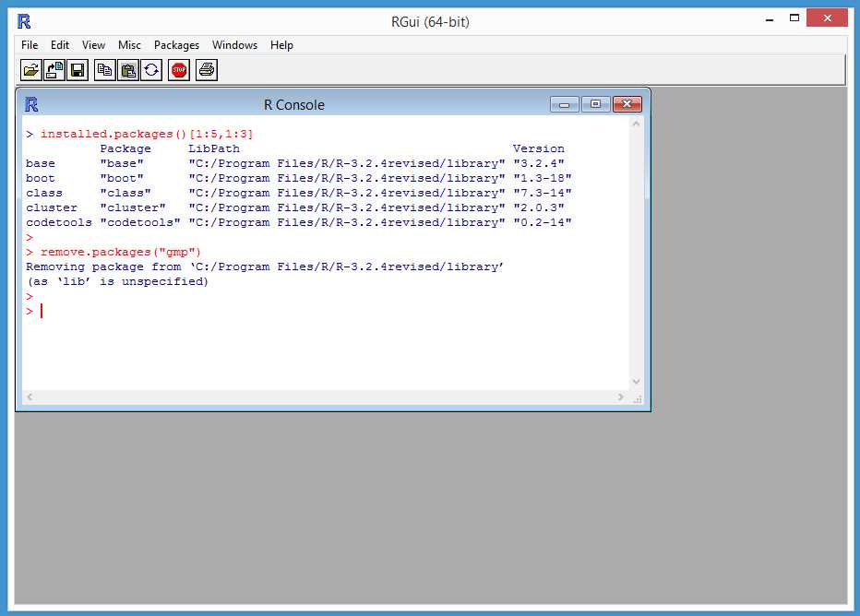This screenshot has width=860, height=616.
Task: Open the Edit menu
Action: 60,45
